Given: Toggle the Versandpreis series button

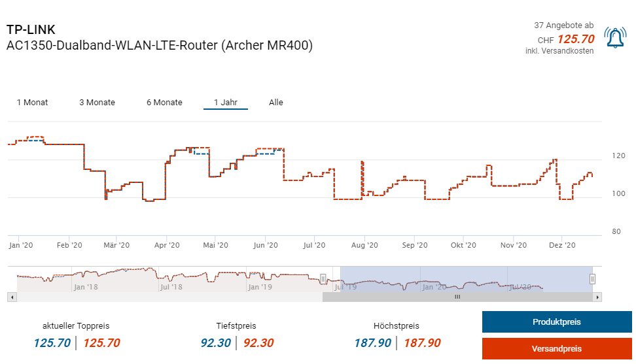Looking at the screenshot, I should pos(557,348).
